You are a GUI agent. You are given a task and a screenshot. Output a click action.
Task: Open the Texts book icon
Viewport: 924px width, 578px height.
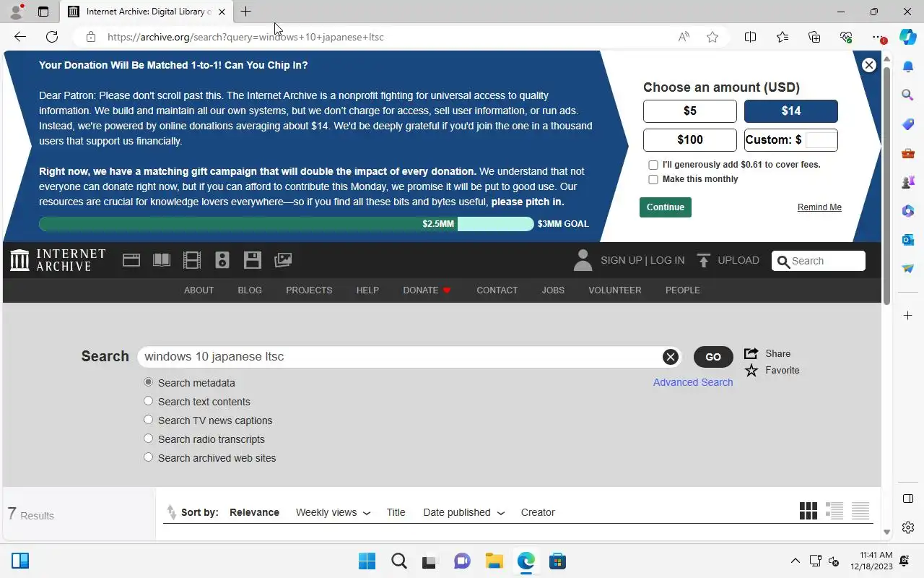162,260
